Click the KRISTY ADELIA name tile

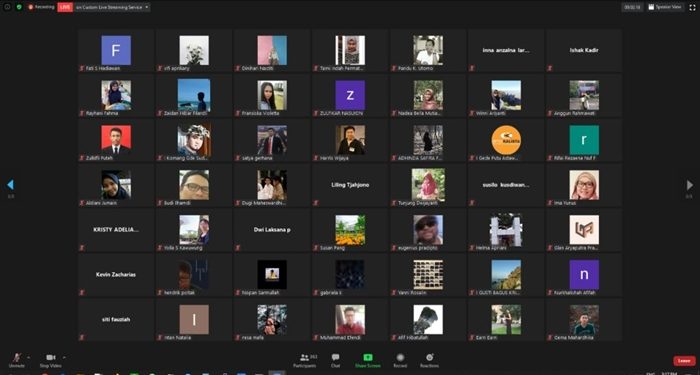point(116,230)
